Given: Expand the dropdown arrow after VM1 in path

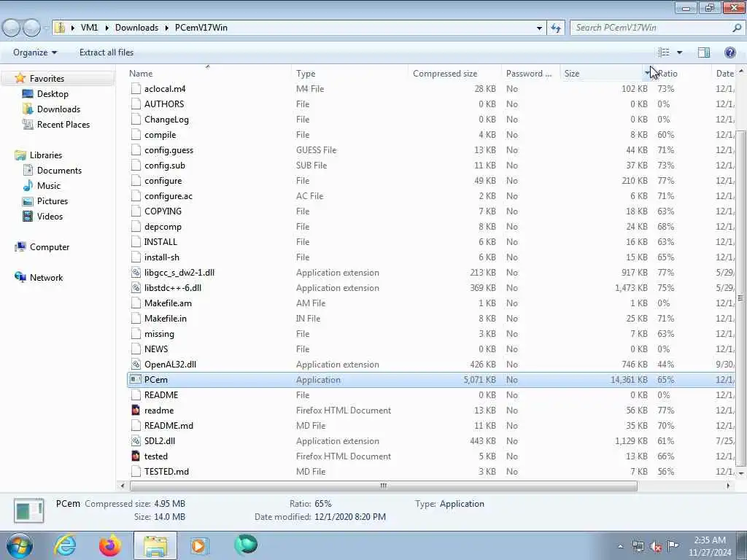Looking at the screenshot, I should [107, 28].
